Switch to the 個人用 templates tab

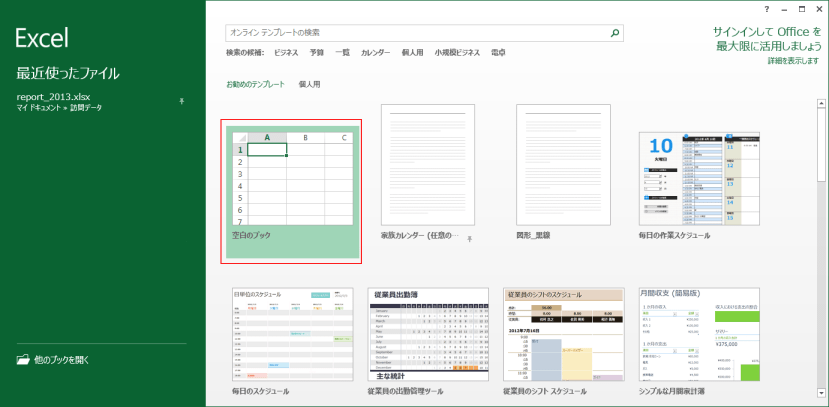[x=309, y=85]
